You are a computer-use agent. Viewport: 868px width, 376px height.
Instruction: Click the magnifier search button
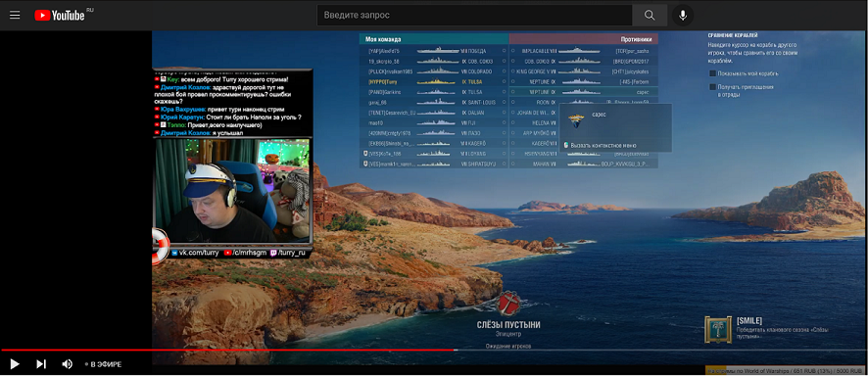pyautogui.click(x=650, y=16)
